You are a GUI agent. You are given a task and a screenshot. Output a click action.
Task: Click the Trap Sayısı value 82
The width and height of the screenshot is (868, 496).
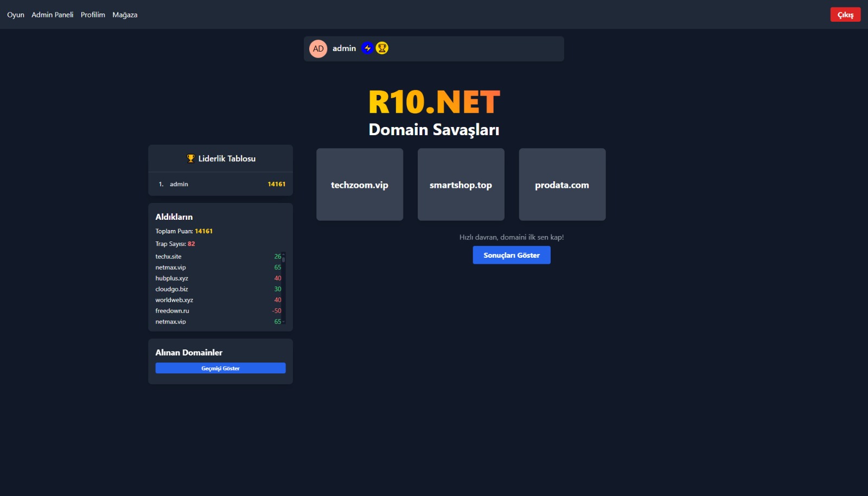pos(191,244)
